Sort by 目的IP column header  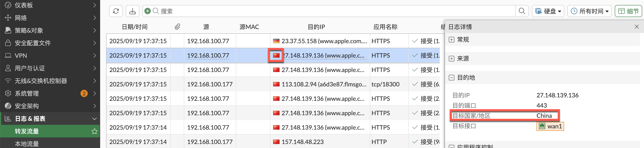pyautogui.click(x=316, y=27)
